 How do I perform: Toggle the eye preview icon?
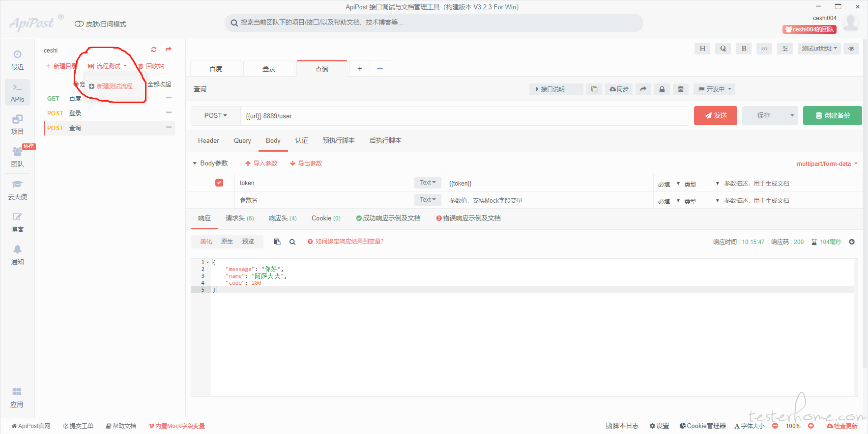(851, 49)
